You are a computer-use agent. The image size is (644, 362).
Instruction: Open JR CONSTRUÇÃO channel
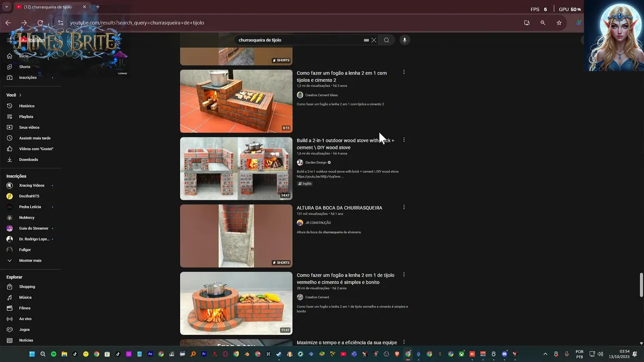point(318,223)
